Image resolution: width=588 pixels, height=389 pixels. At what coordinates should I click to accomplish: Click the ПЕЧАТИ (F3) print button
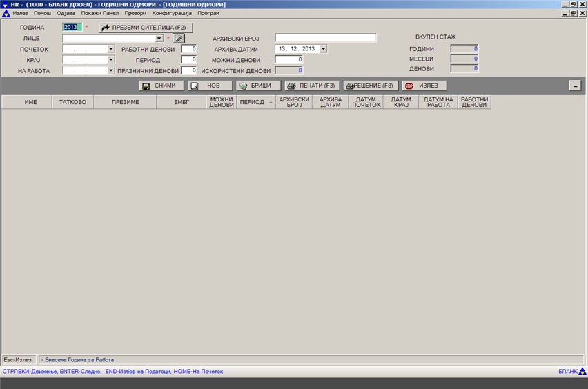(x=311, y=86)
